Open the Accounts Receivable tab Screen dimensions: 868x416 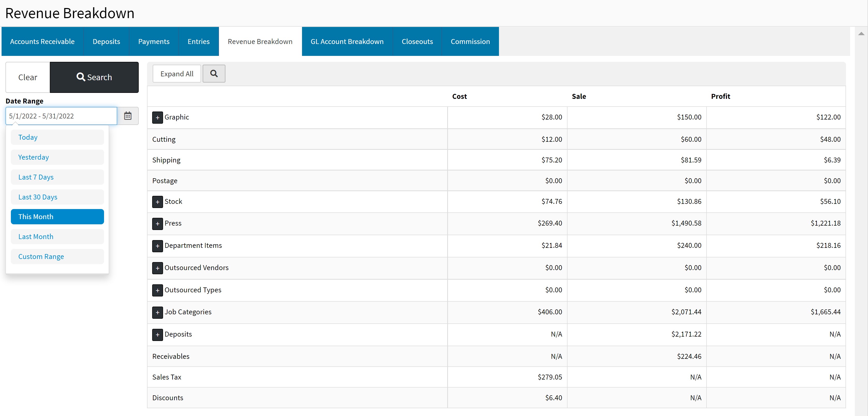click(42, 41)
